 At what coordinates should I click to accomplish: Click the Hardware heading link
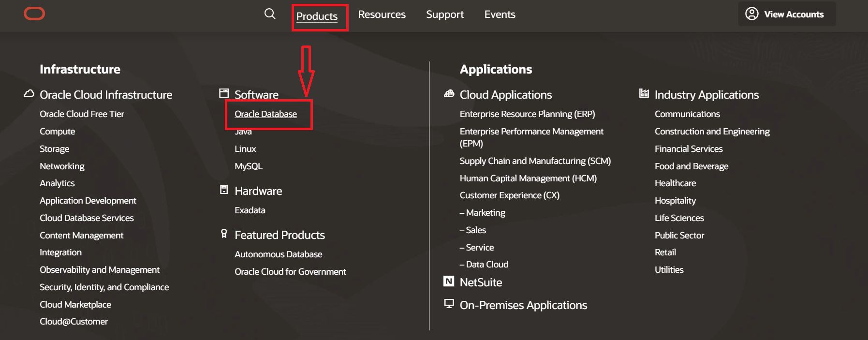tap(258, 191)
